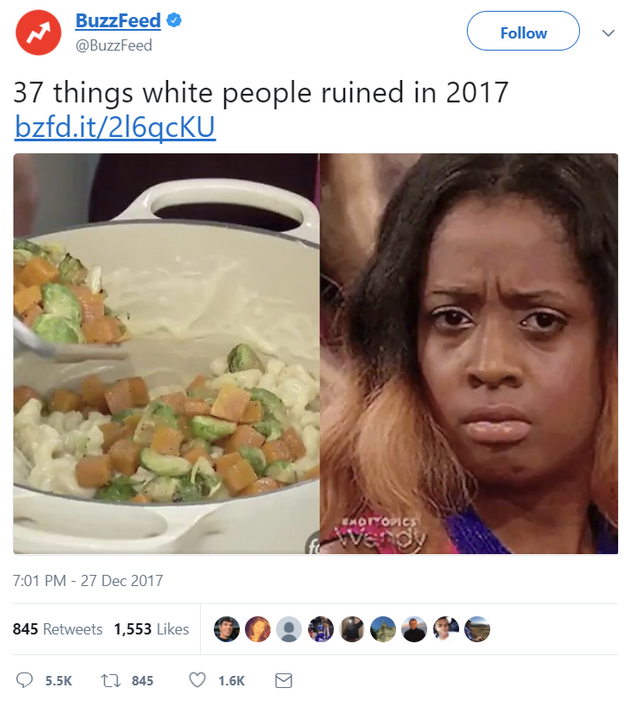
Task: Follow the BuzzFeed account
Action: 523,31
